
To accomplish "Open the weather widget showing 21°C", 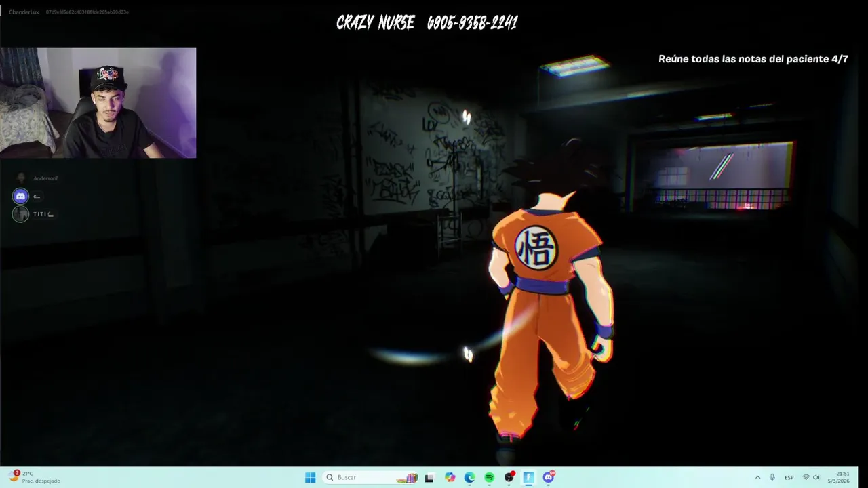I will pyautogui.click(x=34, y=477).
